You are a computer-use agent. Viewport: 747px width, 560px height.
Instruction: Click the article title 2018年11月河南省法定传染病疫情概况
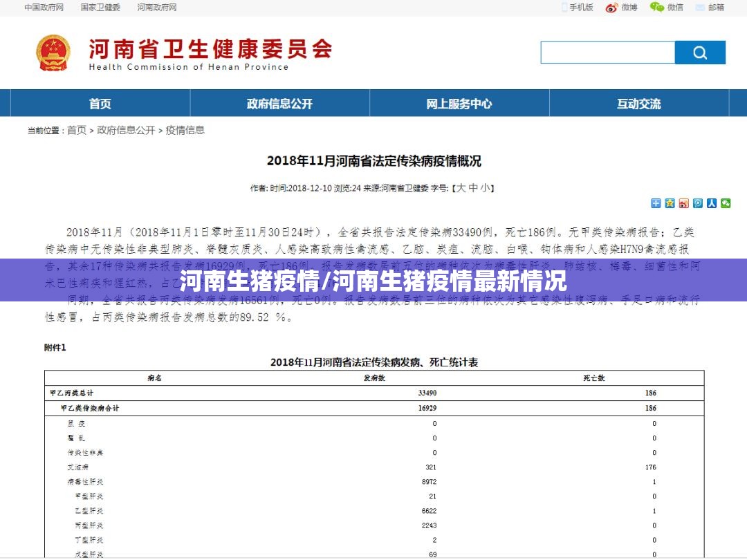374,161
